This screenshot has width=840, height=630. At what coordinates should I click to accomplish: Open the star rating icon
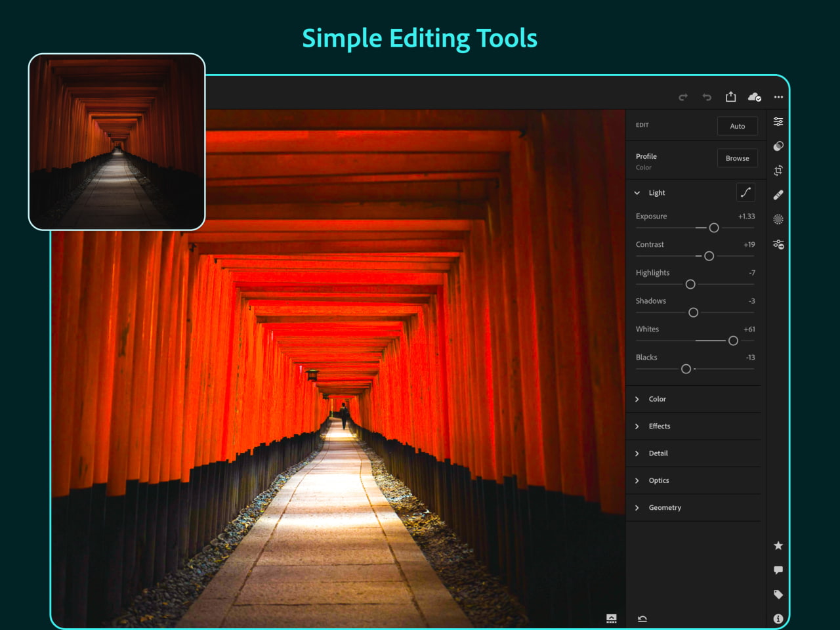778,545
